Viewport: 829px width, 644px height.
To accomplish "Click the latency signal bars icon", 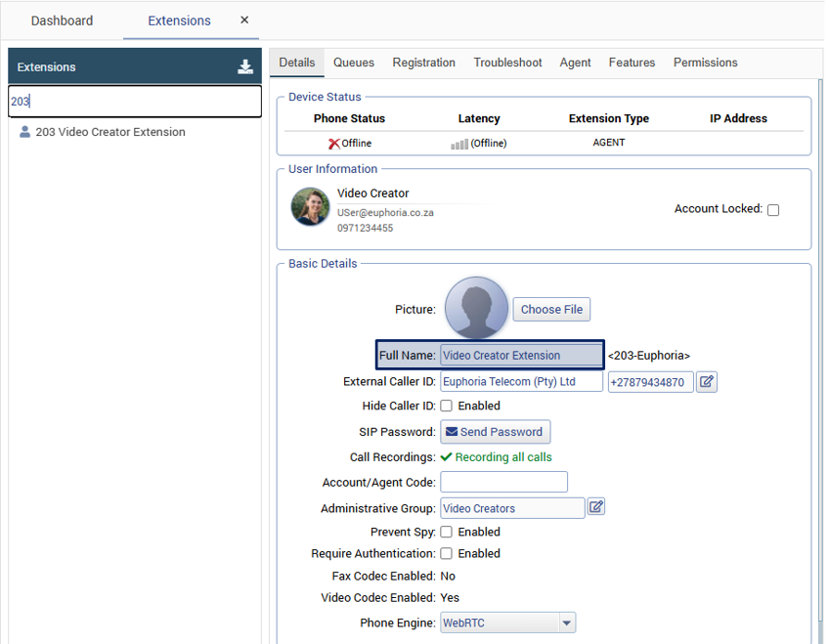I will click(458, 144).
